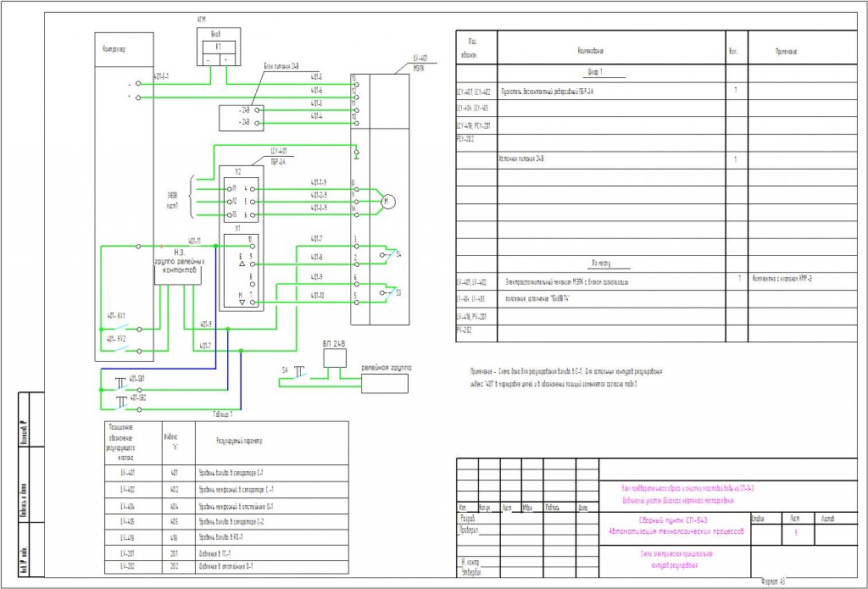
Task: Click 'Уровень воды в сепараторе С-2' cell
Action: pos(229,521)
